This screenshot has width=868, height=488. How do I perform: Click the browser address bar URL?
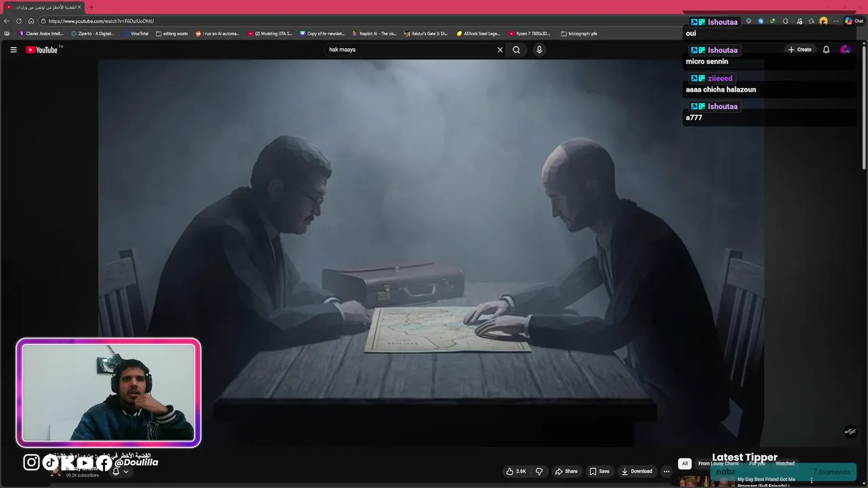coord(101,21)
